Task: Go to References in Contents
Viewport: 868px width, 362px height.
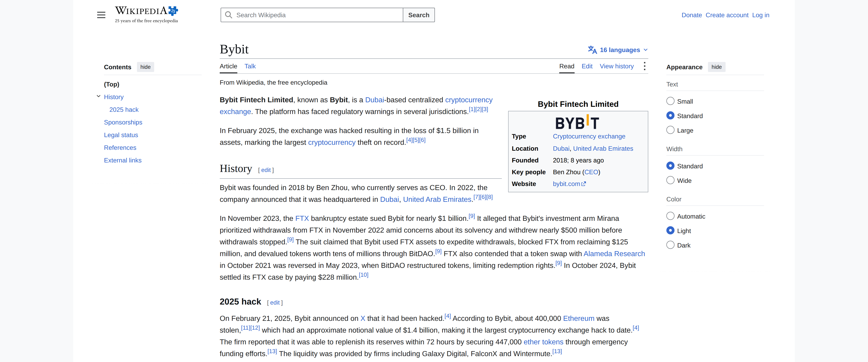Action: click(x=120, y=148)
